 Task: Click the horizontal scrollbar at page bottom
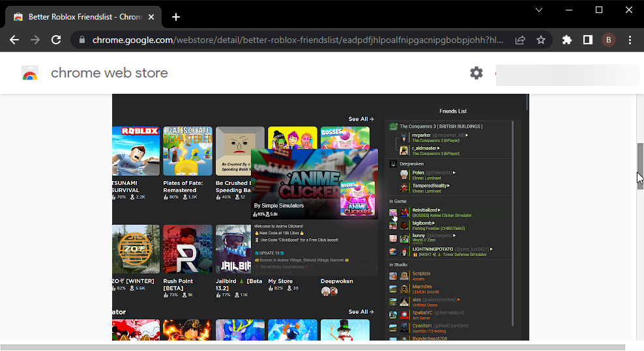(312, 347)
